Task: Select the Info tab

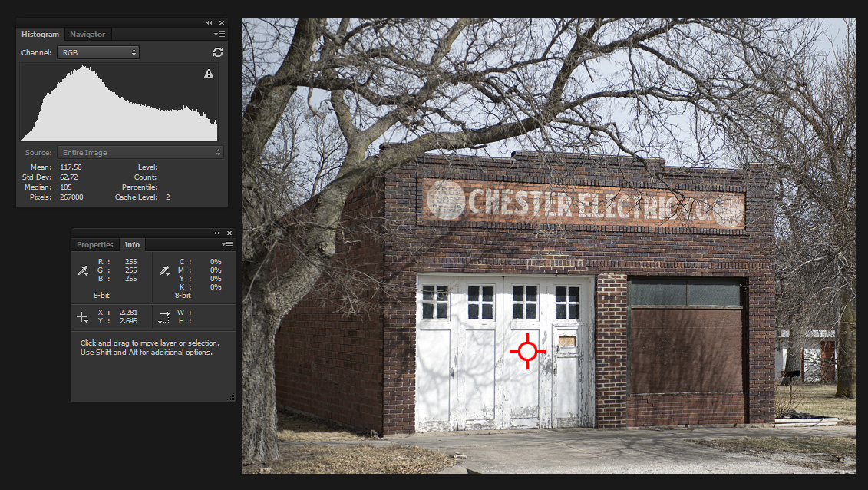Action: (132, 245)
